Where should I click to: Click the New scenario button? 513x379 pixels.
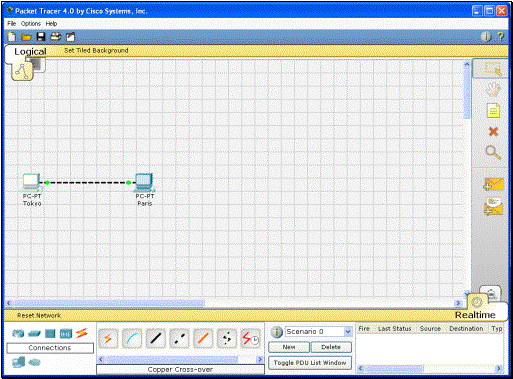point(289,347)
